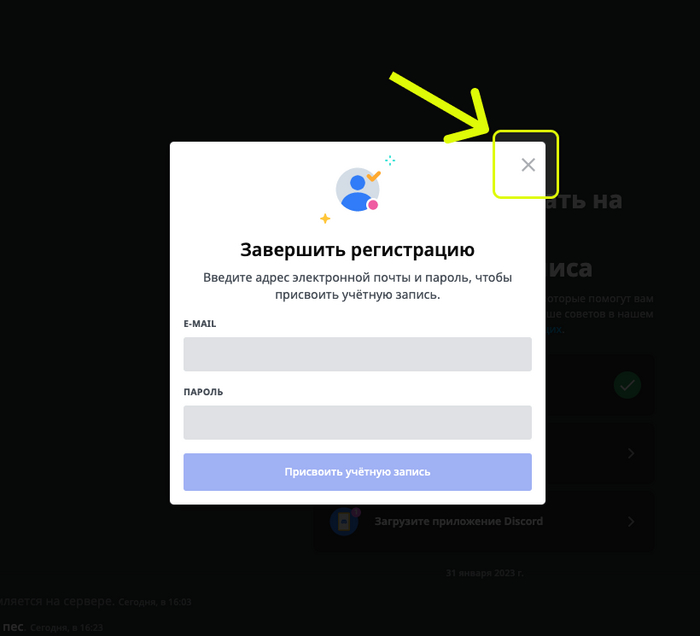700x636 pixels.
Task: Click the 31 января 2023 г. date divider
Action: tap(484, 573)
